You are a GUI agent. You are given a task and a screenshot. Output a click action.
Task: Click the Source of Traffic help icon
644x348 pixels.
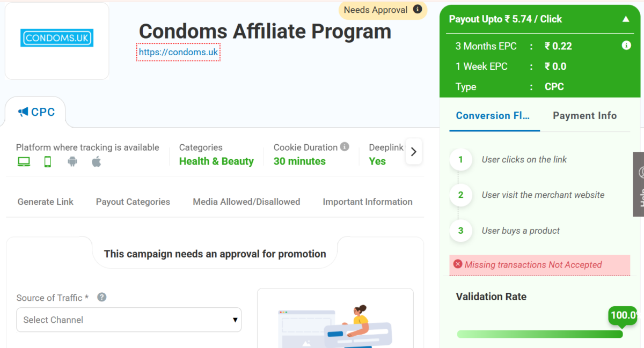point(101,297)
